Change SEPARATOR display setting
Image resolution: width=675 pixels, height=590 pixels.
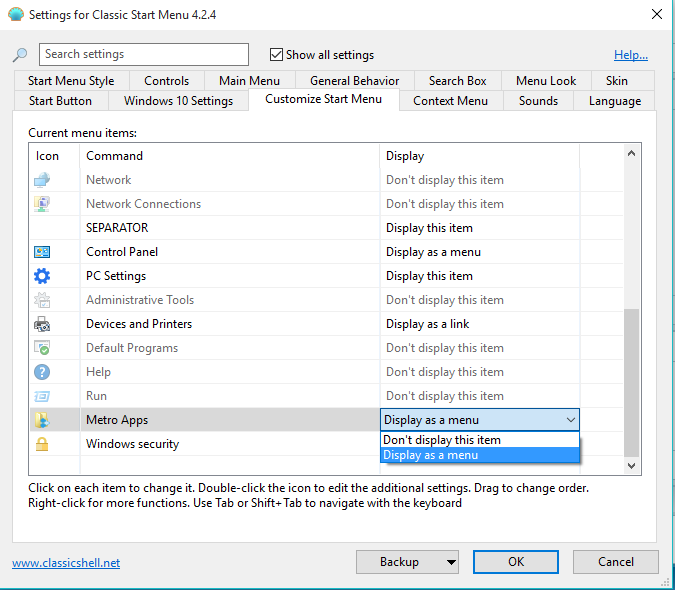480,228
